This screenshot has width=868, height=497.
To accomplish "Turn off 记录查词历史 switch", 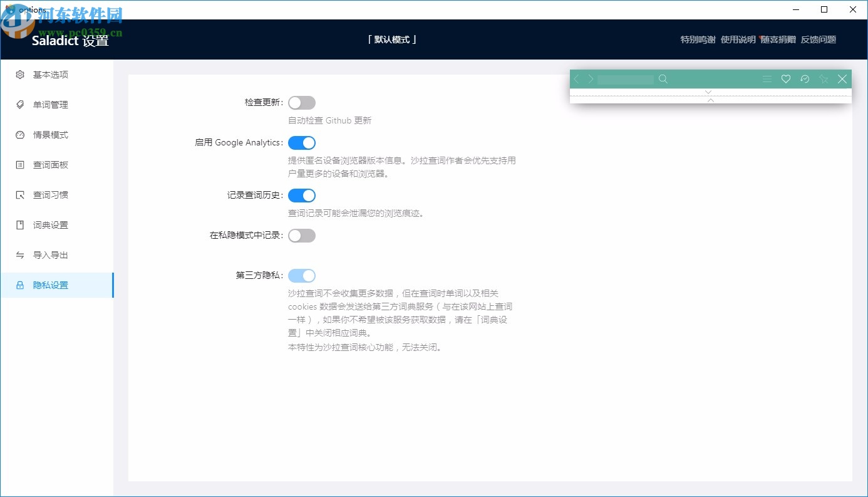I will tap(302, 195).
